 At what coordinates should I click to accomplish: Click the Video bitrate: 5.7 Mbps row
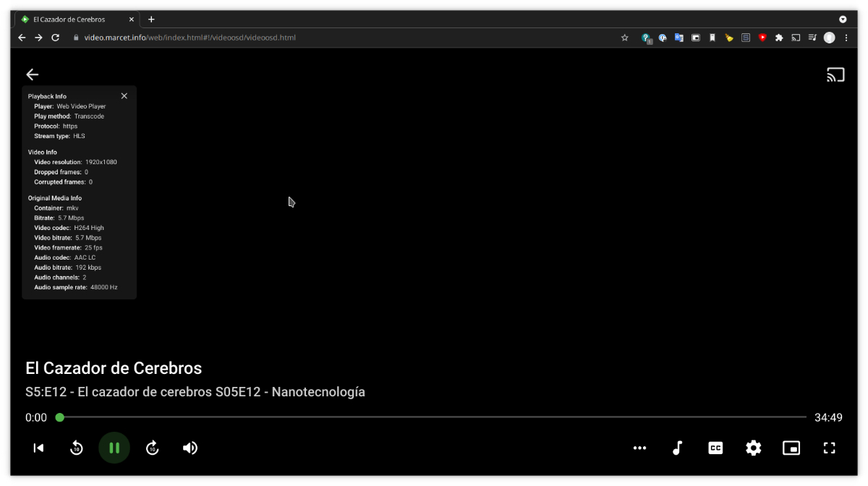[x=68, y=238]
